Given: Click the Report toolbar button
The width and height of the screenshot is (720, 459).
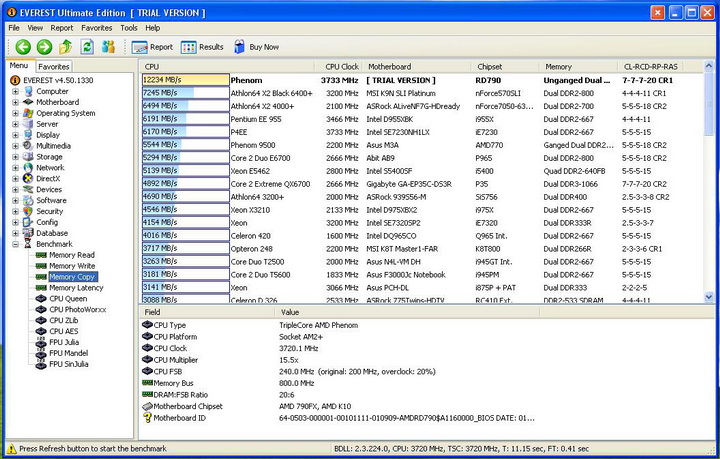Looking at the screenshot, I should (x=152, y=47).
